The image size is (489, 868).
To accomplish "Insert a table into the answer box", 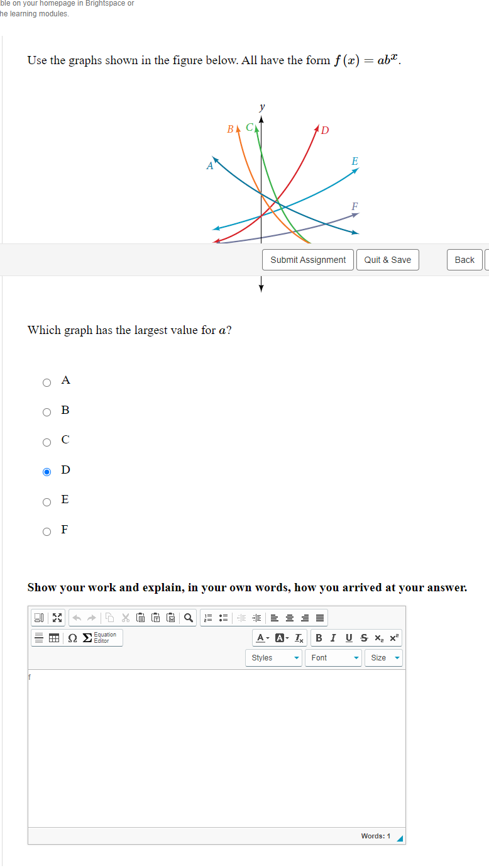I will (x=53, y=638).
